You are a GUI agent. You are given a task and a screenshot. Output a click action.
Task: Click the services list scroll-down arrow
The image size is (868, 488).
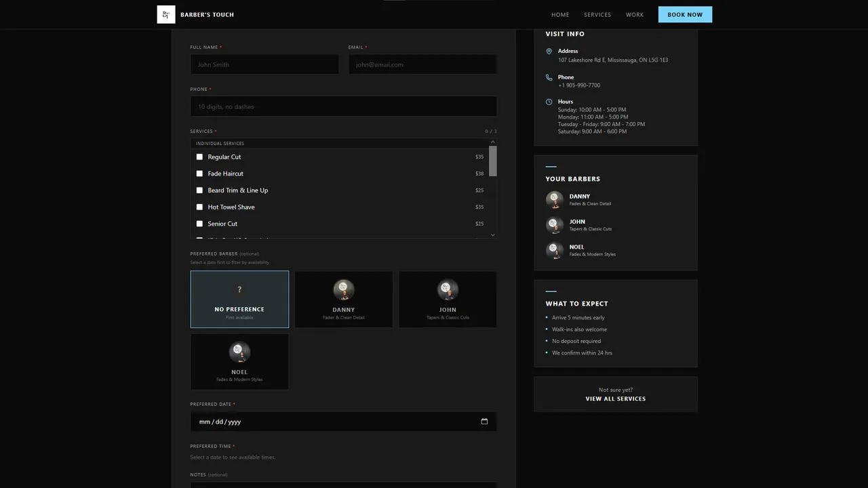pos(493,235)
